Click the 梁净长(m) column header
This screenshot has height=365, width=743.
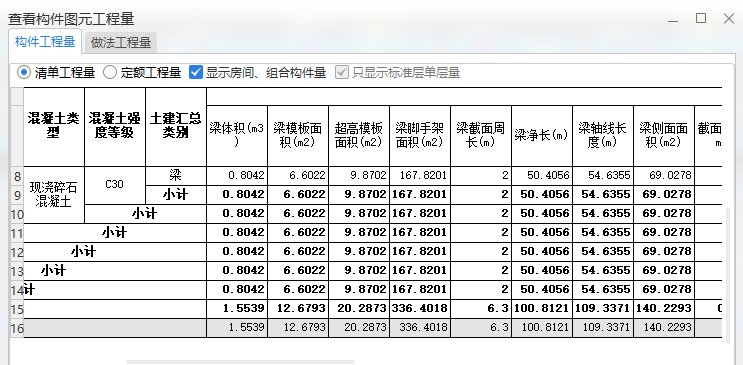coord(542,136)
